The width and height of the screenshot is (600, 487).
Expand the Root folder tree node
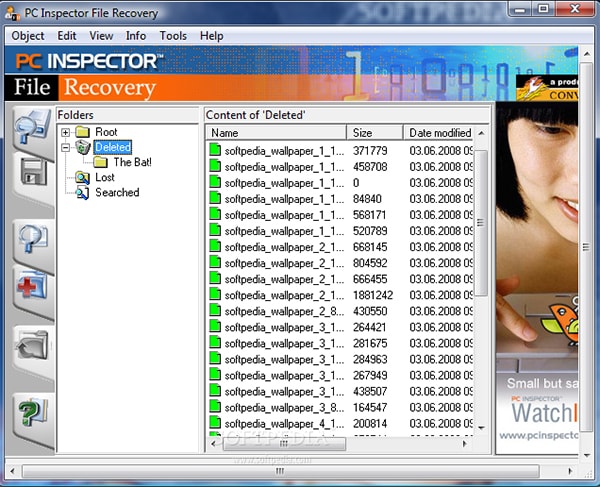tap(65, 132)
